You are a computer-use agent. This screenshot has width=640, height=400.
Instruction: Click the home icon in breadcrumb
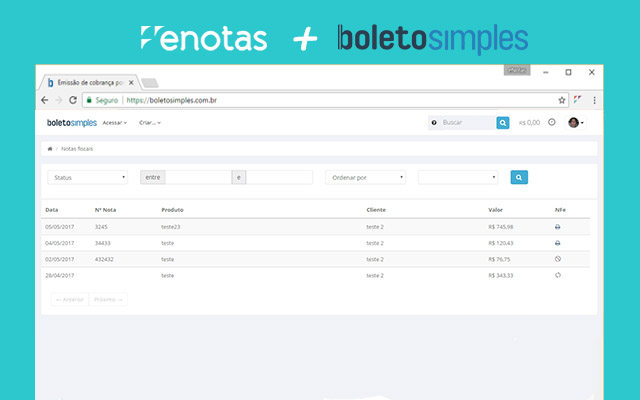(x=50, y=149)
